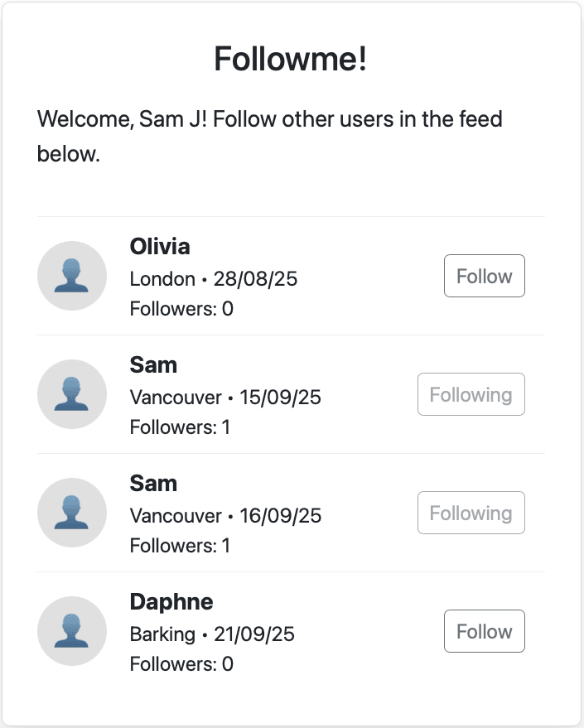This screenshot has height=728, width=584.
Task: Click Sam's name above Vancouver • 16/09/25
Action: [153, 483]
